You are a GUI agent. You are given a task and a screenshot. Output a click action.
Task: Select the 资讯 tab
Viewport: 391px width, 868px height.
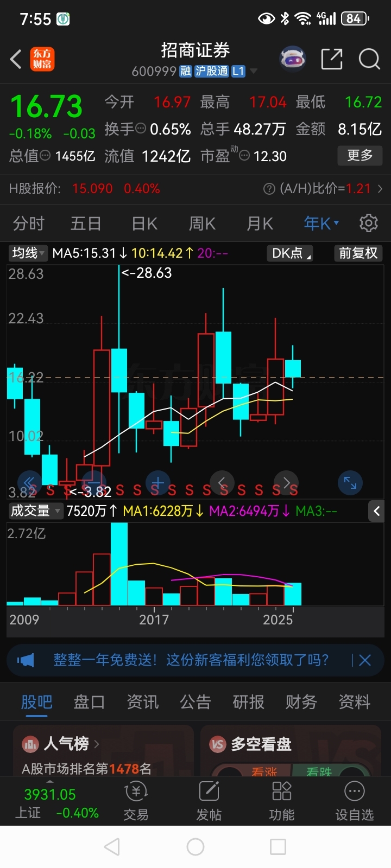point(142,702)
